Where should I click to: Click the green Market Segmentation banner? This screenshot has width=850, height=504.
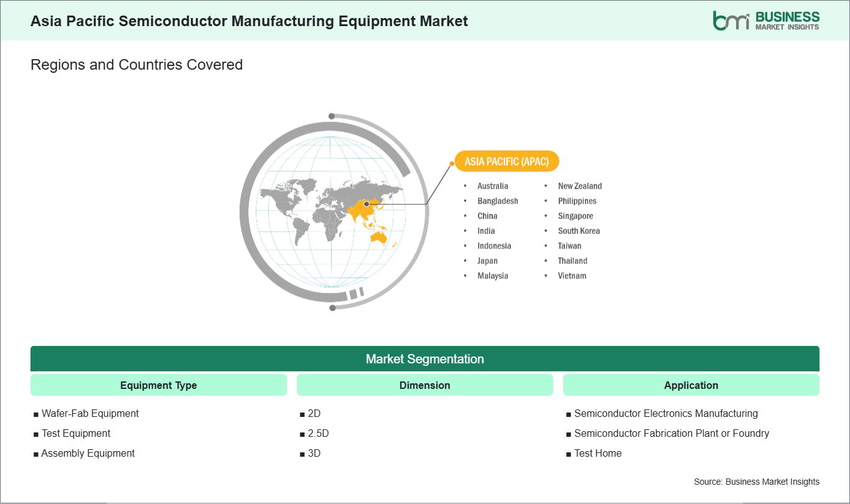point(424,359)
